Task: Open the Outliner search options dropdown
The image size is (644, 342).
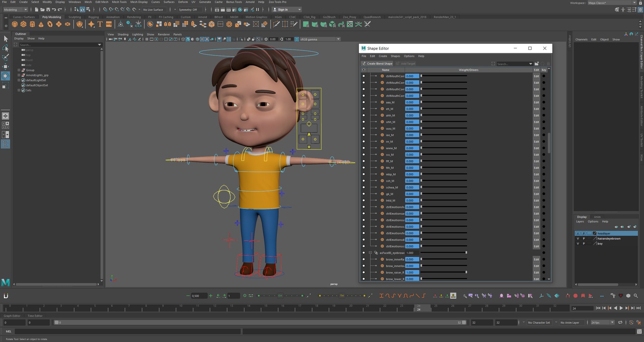Action: [x=99, y=45]
